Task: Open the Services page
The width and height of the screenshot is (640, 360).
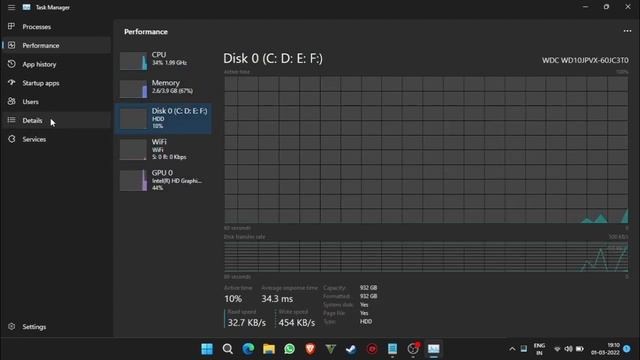Action: (x=56, y=139)
